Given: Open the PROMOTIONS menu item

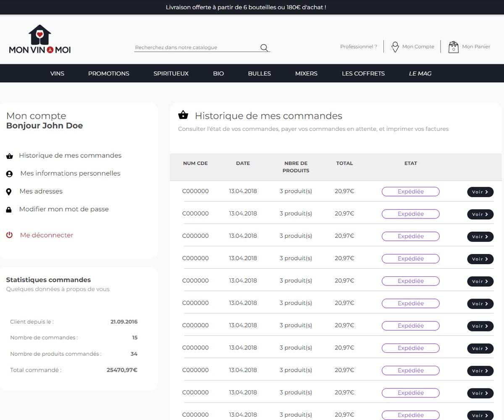Looking at the screenshot, I should tap(109, 73).
